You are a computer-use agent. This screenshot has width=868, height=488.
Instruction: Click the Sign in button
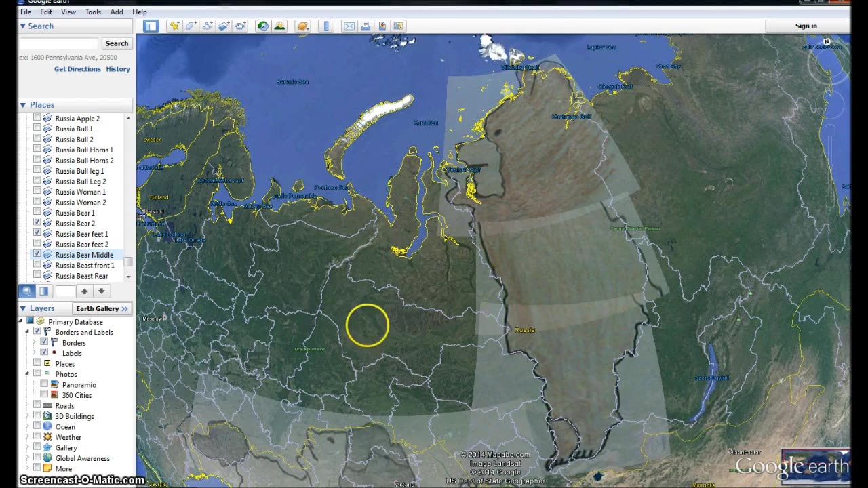(x=806, y=26)
